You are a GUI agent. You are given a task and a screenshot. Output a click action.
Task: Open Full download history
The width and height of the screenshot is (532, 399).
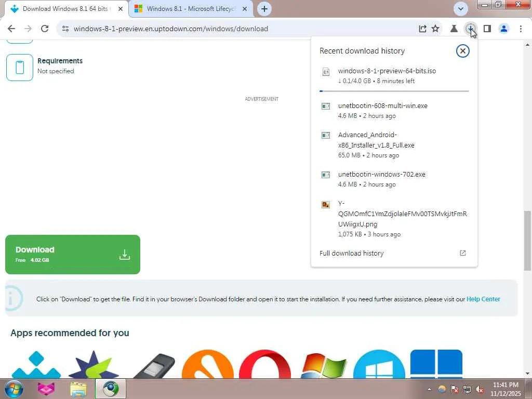coord(394,253)
